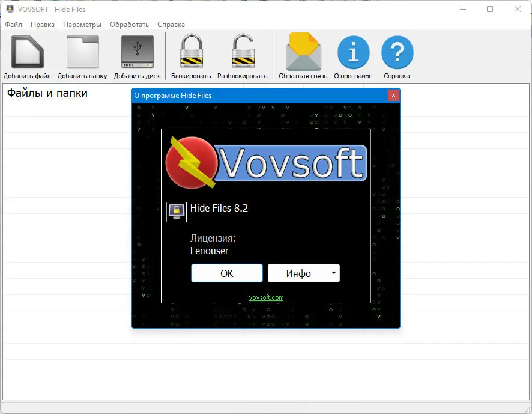Click the Лицензия: label

(x=213, y=238)
